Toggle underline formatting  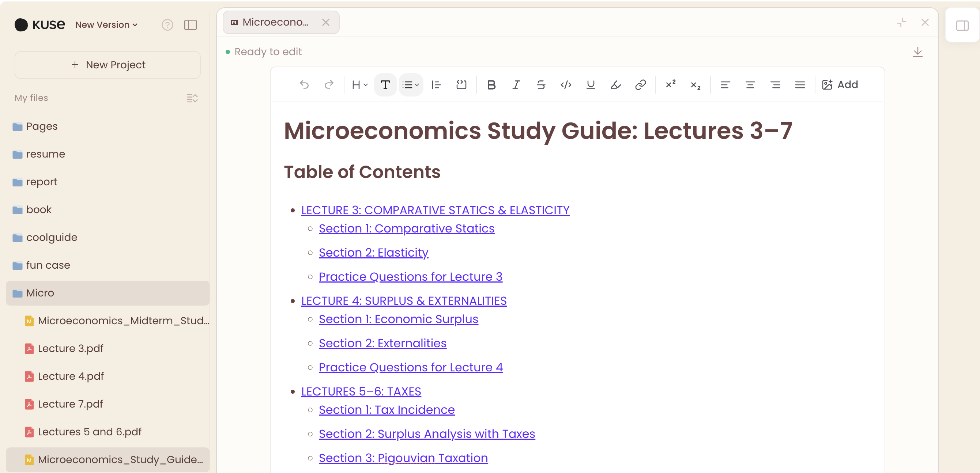tap(591, 84)
